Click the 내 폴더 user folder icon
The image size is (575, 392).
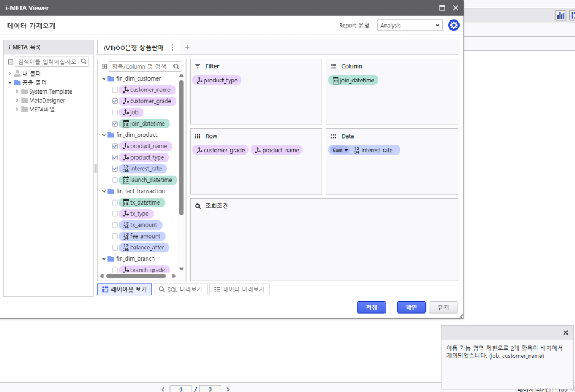17,73
